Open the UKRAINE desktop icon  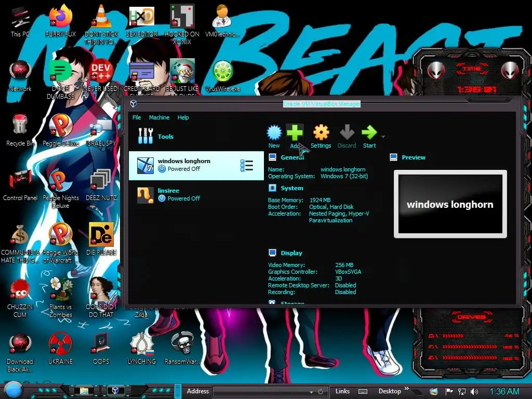(60, 343)
